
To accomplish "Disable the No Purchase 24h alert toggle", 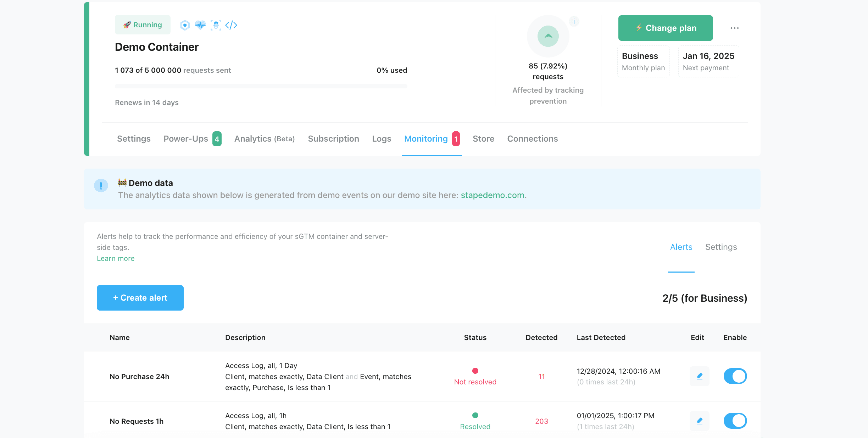I will [x=735, y=376].
